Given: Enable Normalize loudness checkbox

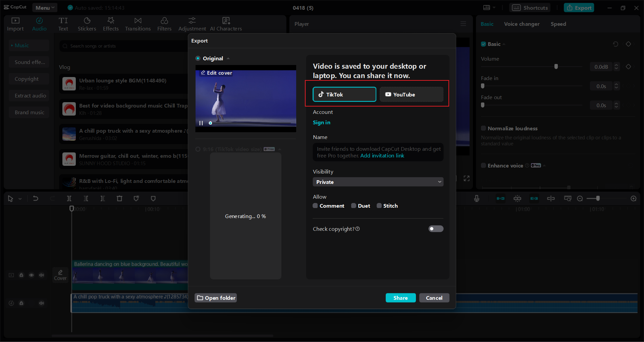Looking at the screenshot, I should coord(483,128).
